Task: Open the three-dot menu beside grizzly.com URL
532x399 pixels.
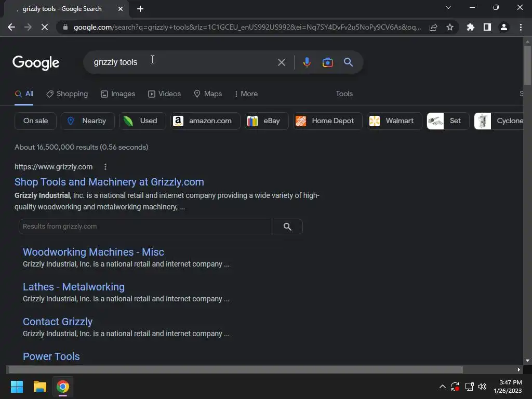Action: pos(105,167)
